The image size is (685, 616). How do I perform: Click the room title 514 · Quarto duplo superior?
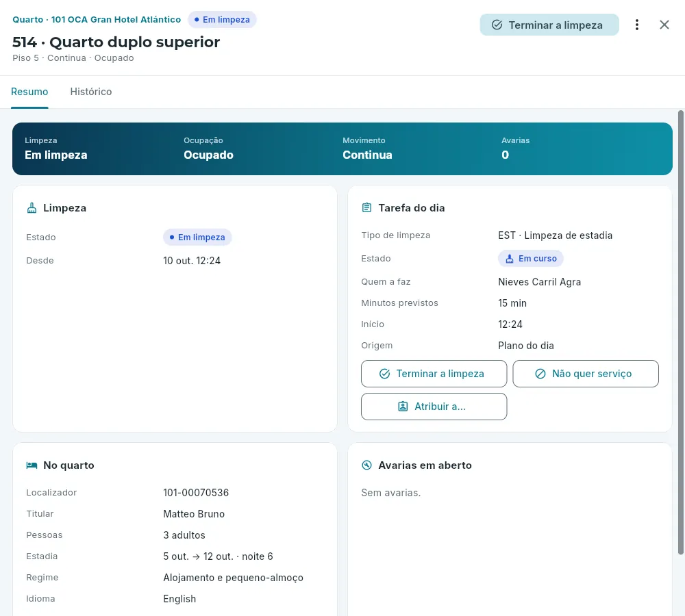coord(116,42)
